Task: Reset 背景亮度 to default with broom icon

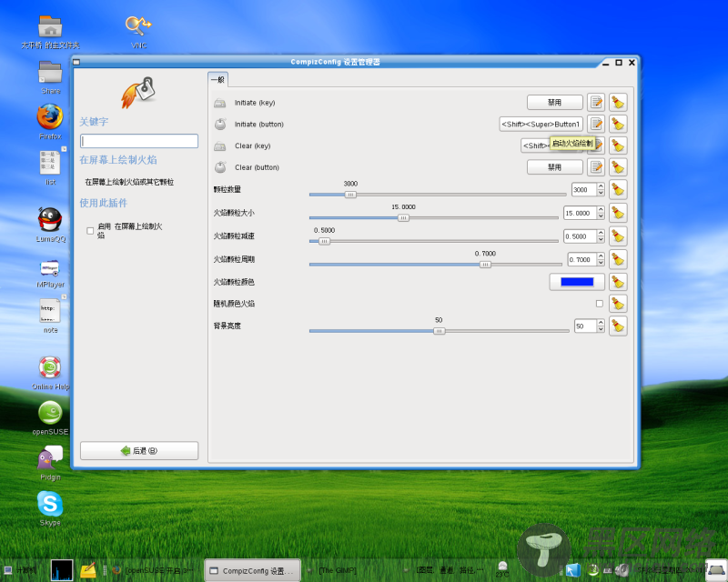Action: tap(618, 326)
